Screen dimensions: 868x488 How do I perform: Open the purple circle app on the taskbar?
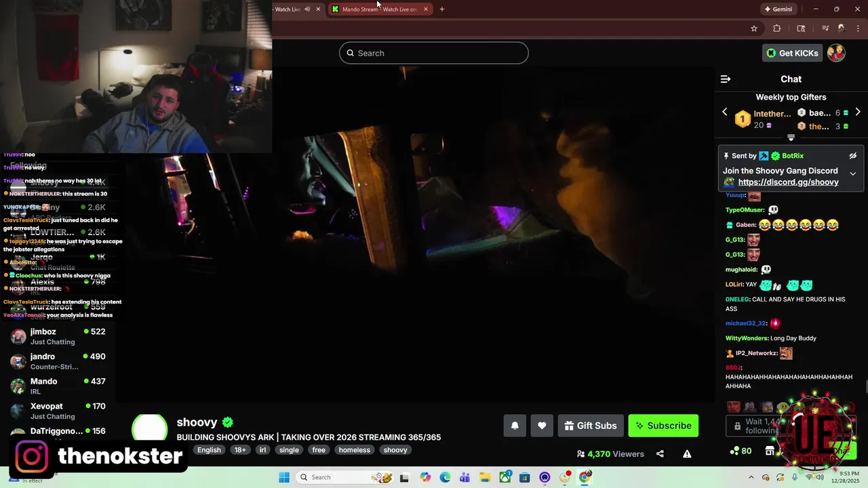[x=545, y=478]
